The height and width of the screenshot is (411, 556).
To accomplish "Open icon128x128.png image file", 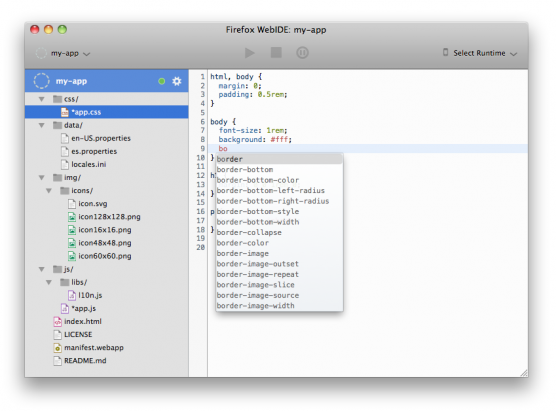I will tap(109, 217).
